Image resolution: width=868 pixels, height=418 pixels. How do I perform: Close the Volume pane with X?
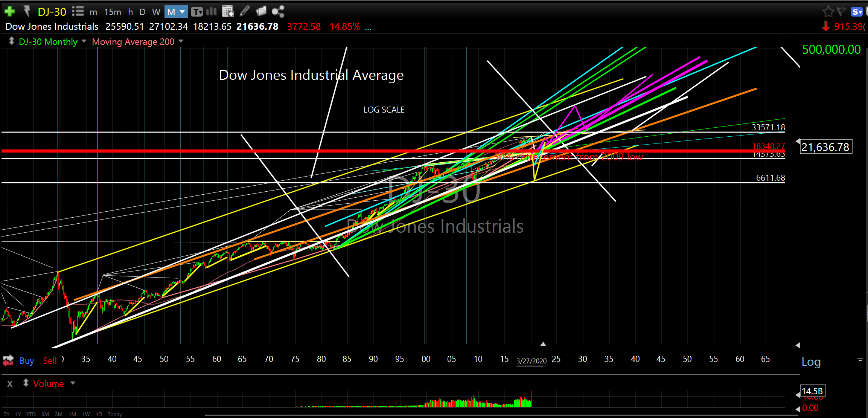10,384
